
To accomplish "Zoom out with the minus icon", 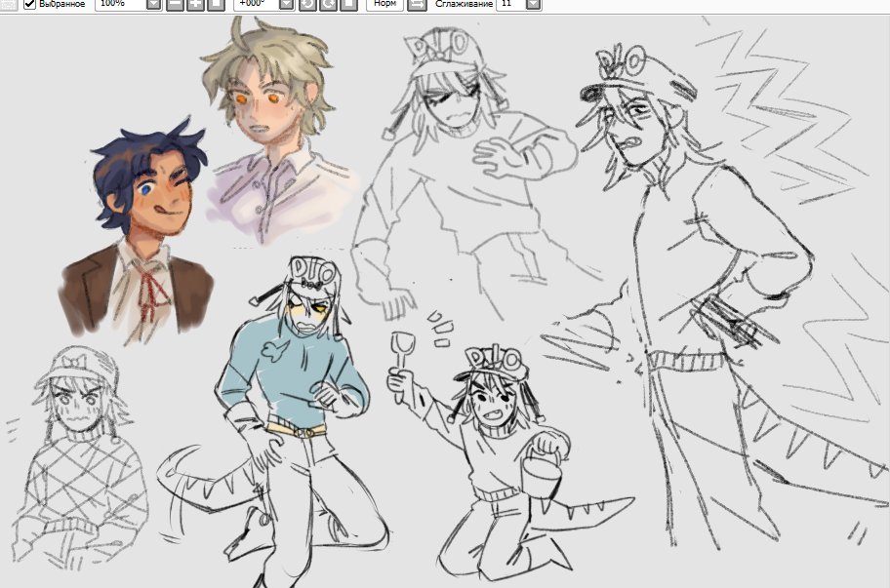I will (175, 5).
